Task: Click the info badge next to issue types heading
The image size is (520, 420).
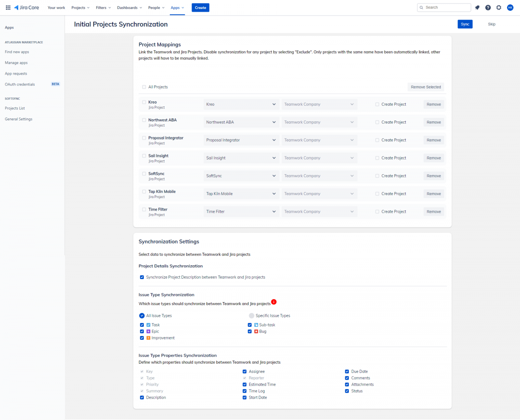Action: click(274, 301)
